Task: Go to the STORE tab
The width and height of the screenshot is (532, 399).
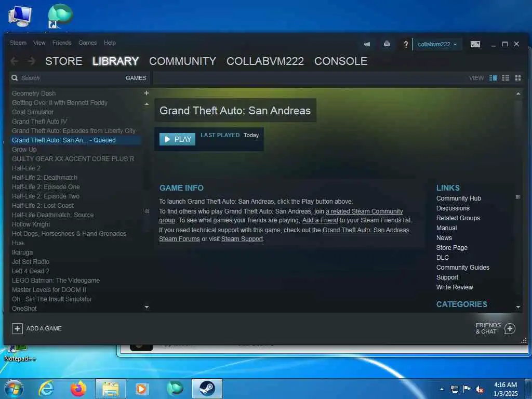Action: point(64,61)
